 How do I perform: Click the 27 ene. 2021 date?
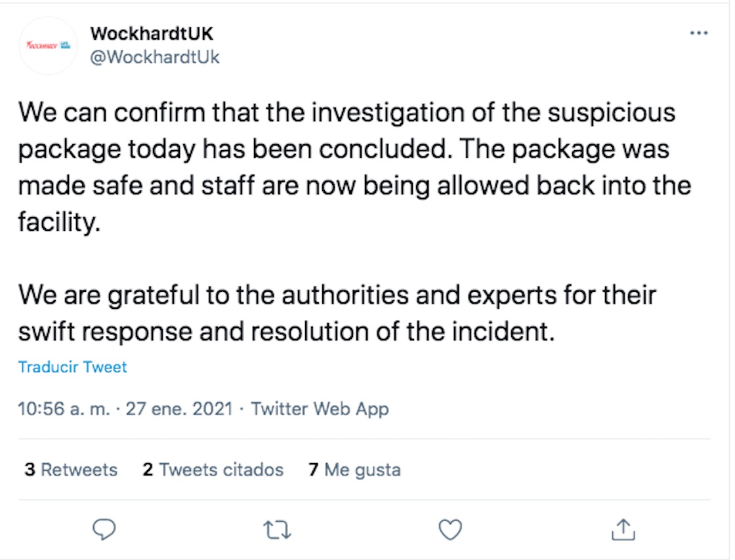pyautogui.click(x=179, y=409)
